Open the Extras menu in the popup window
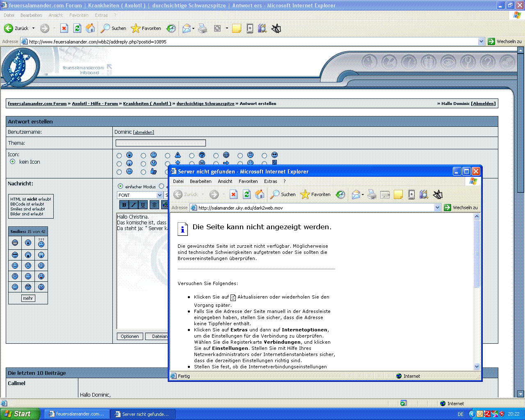 click(270, 181)
